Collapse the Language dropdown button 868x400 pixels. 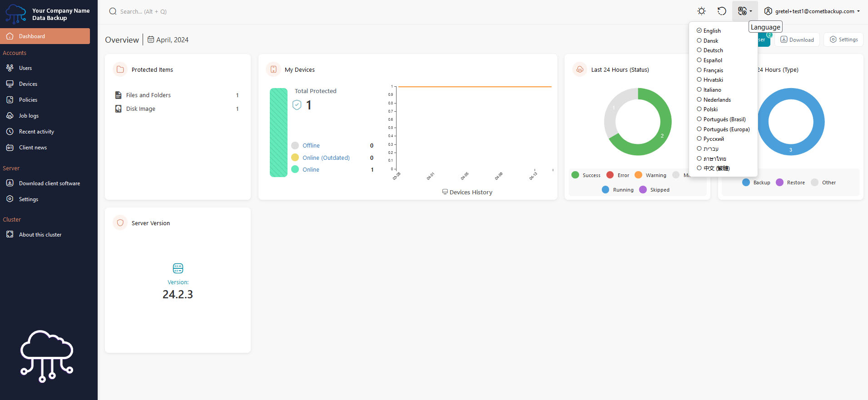745,11
